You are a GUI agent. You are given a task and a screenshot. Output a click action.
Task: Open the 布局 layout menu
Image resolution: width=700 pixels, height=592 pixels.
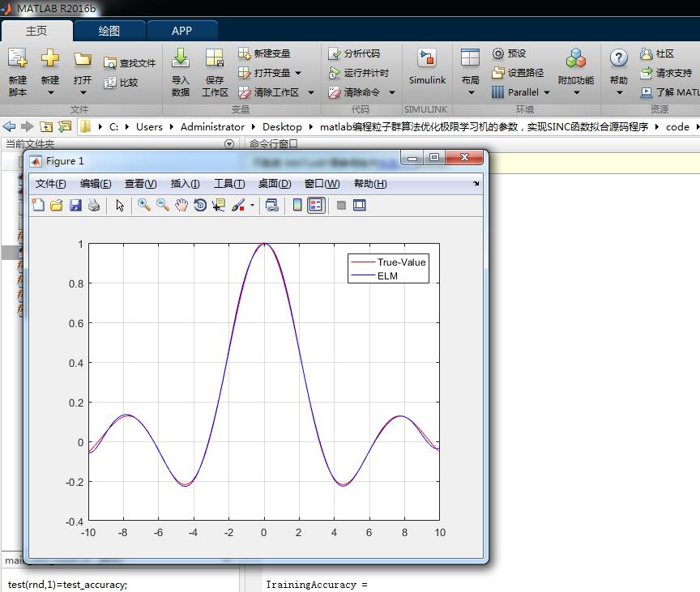point(470,71)
